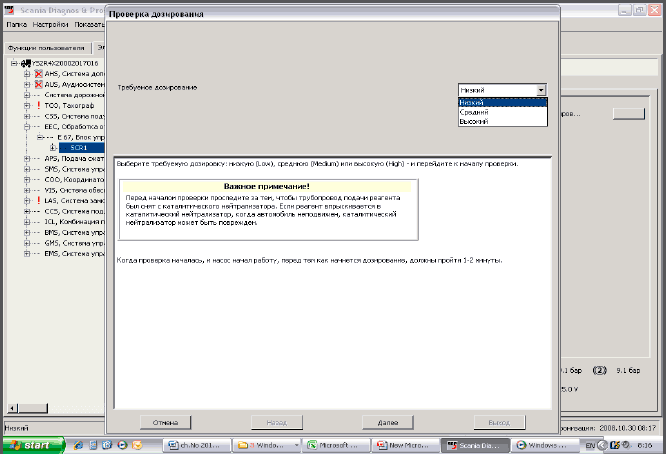Click the tree panel horizontal scrollbar thumb
The height and width of the screenshot is (454, 666).
[33, 408]
